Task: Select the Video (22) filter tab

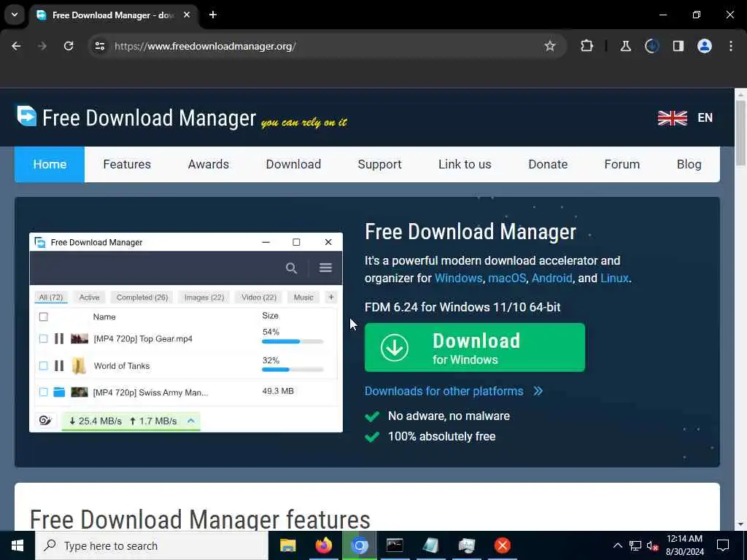Action: 259,297
